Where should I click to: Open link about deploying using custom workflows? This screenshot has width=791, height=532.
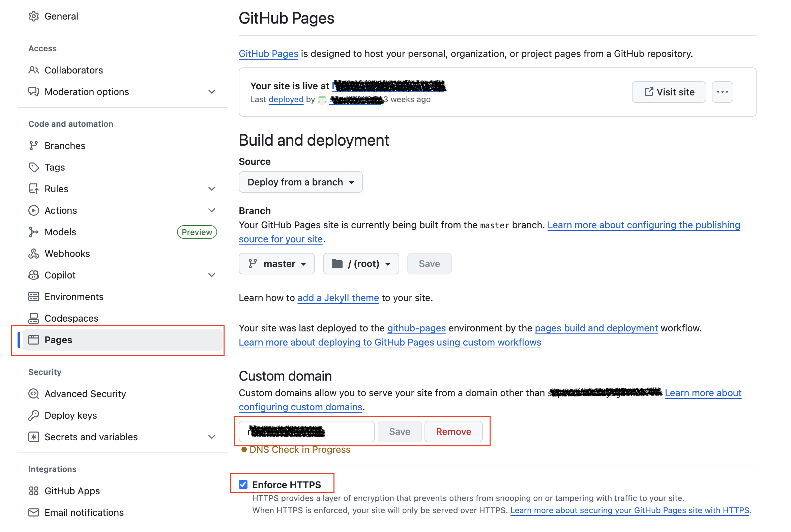pos(390,342)
